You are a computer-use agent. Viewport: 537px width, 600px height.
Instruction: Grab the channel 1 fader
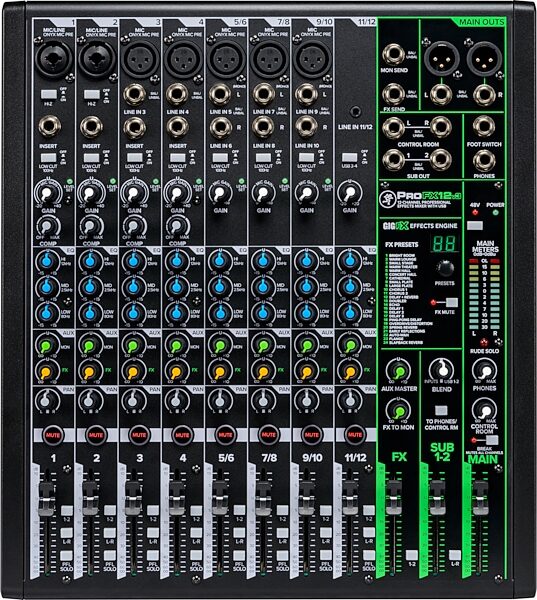(x=46, y=498)
